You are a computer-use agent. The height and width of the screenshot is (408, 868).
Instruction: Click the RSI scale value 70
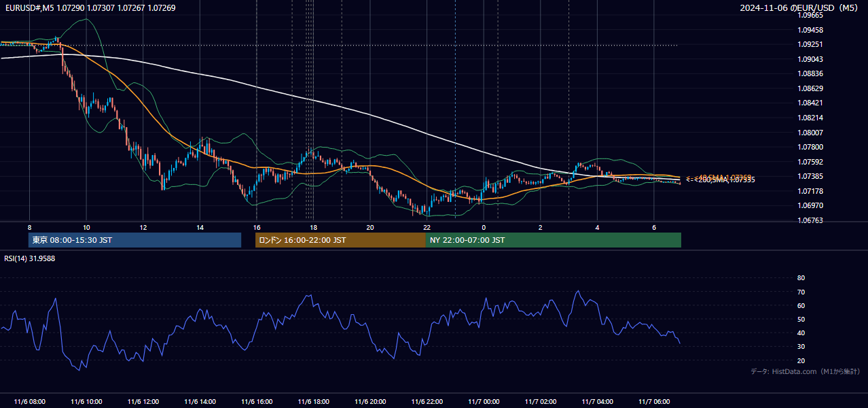801,292
